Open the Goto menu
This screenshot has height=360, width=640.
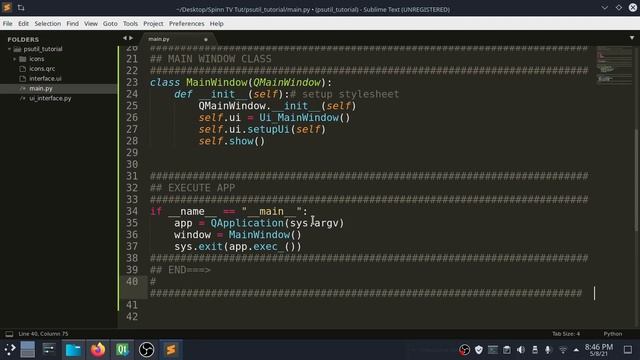(x=110, y=24)
